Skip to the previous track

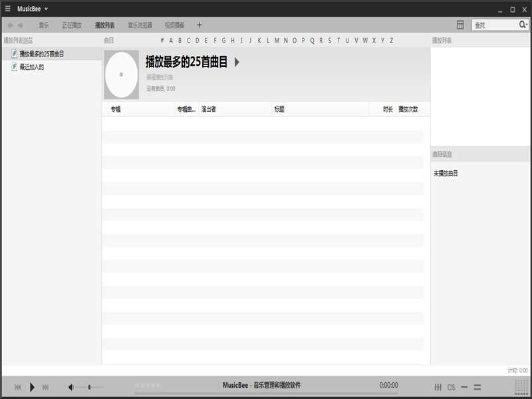pyautogui.click(x=18, y=387)
